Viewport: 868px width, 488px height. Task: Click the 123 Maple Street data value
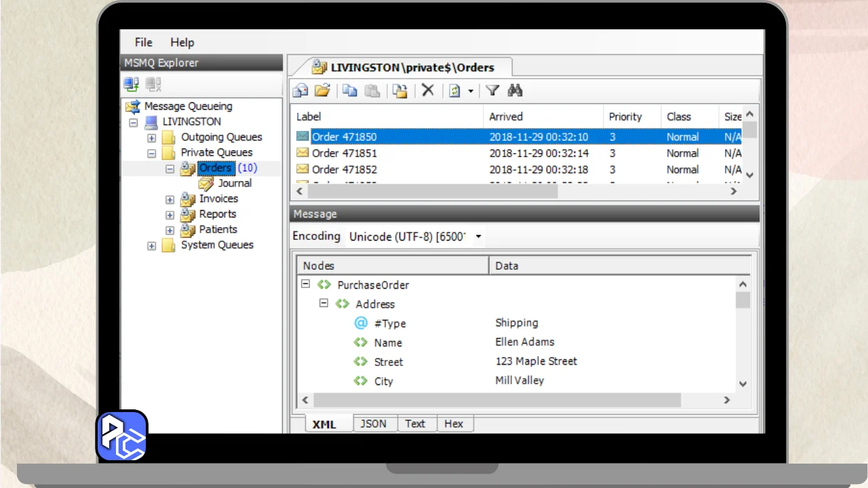[x=536, y=361]
